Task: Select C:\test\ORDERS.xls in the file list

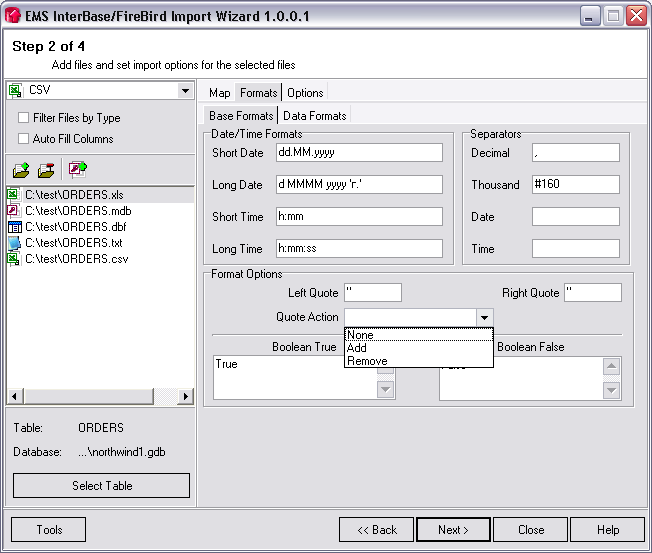Action: (x=100, y=195)
